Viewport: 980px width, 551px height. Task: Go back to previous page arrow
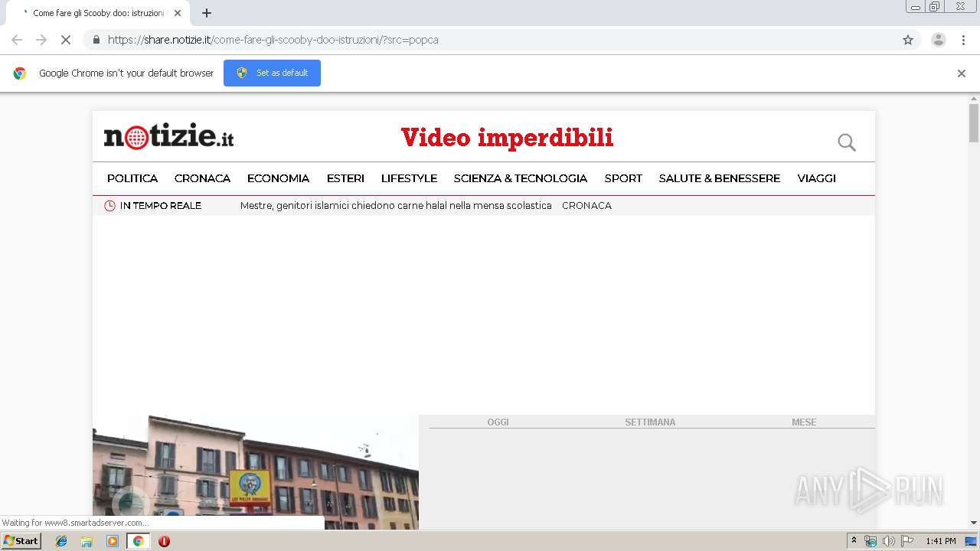17,40
